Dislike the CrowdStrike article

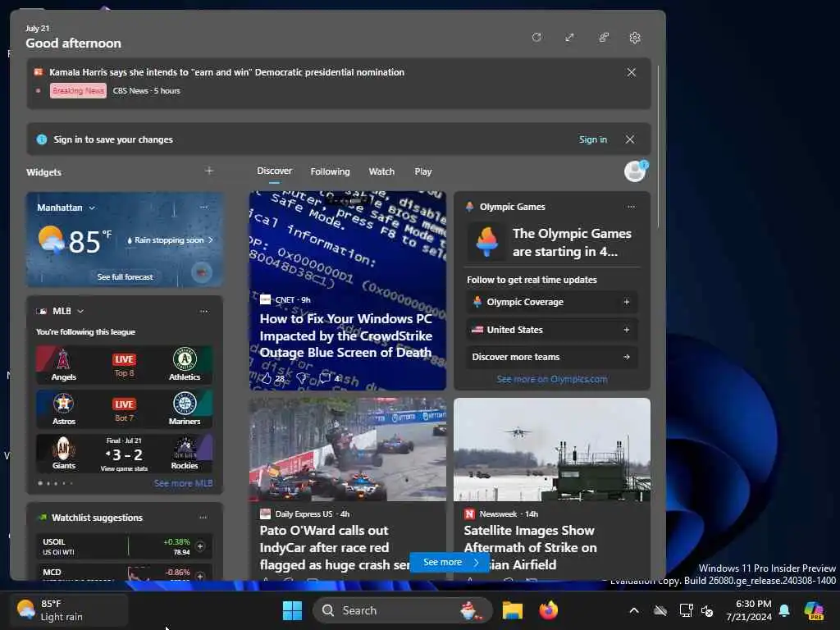click(x=302, y=378)
